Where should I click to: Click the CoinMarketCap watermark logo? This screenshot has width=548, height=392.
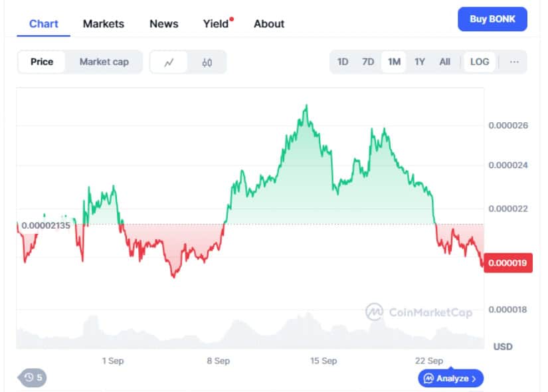point(375,312)
